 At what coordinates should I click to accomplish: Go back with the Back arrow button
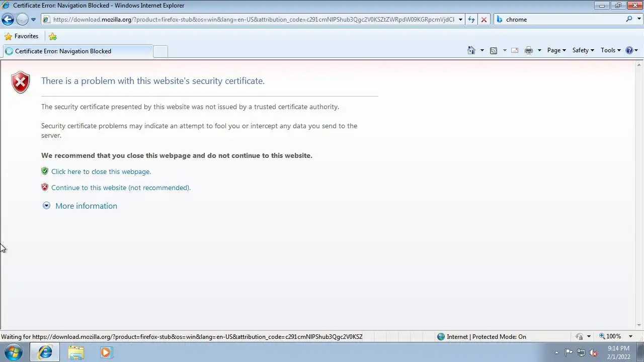point(8,20)
